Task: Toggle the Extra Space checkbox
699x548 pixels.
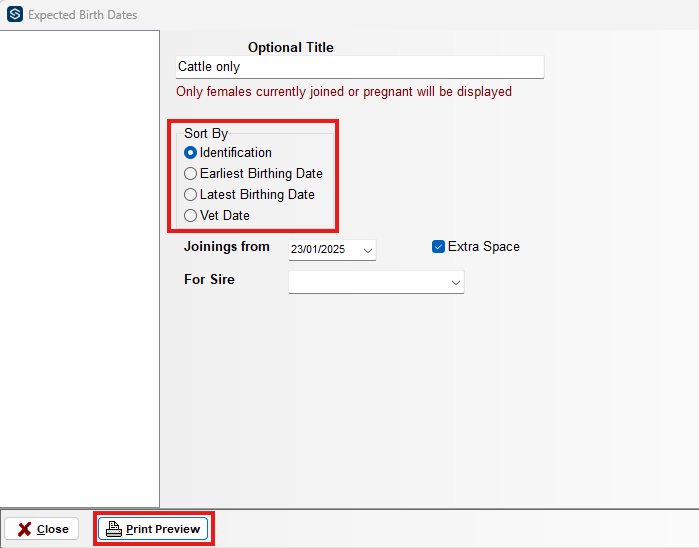Action: [438, 247]
